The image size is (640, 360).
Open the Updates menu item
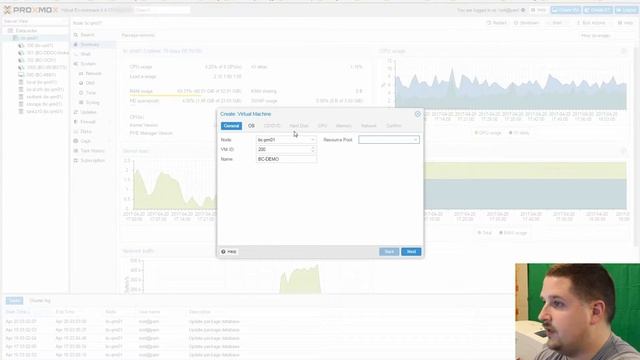pyautogui.click(x=88, y=112)
